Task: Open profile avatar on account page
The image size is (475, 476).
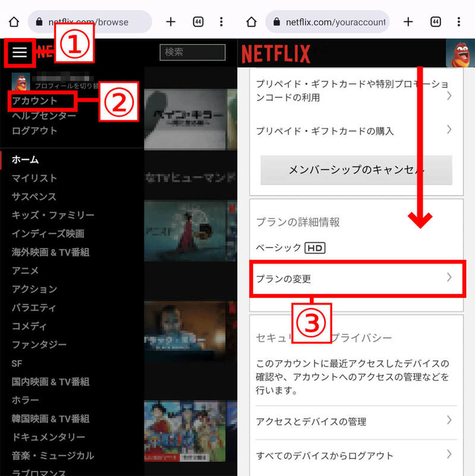Action: pos(461,53)
